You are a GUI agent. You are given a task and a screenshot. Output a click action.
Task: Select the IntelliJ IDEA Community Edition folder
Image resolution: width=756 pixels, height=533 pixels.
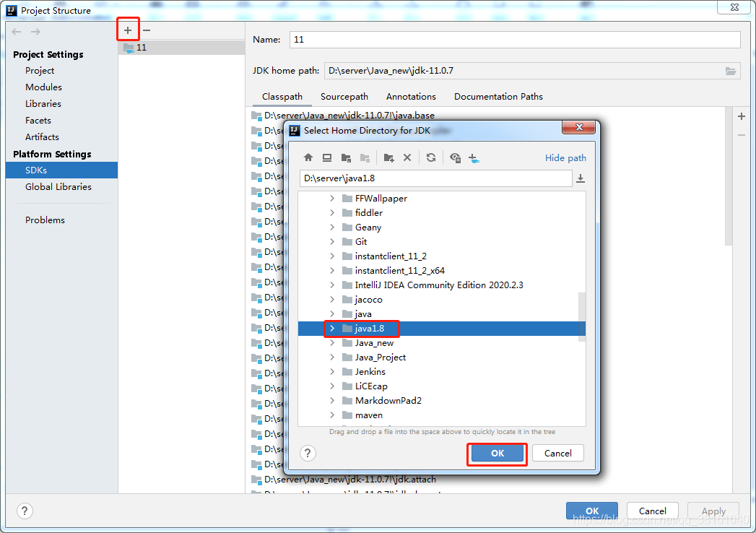coord(439,285)
